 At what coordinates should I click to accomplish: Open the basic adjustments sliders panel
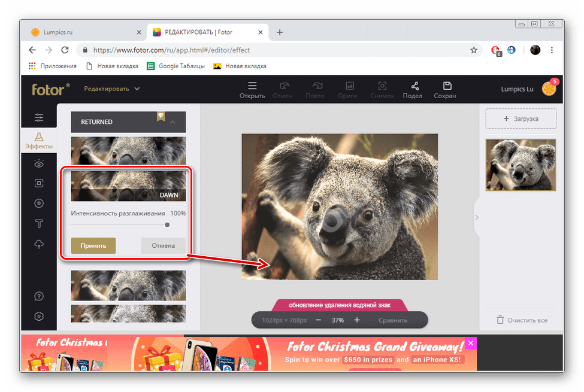click(39, 118)
